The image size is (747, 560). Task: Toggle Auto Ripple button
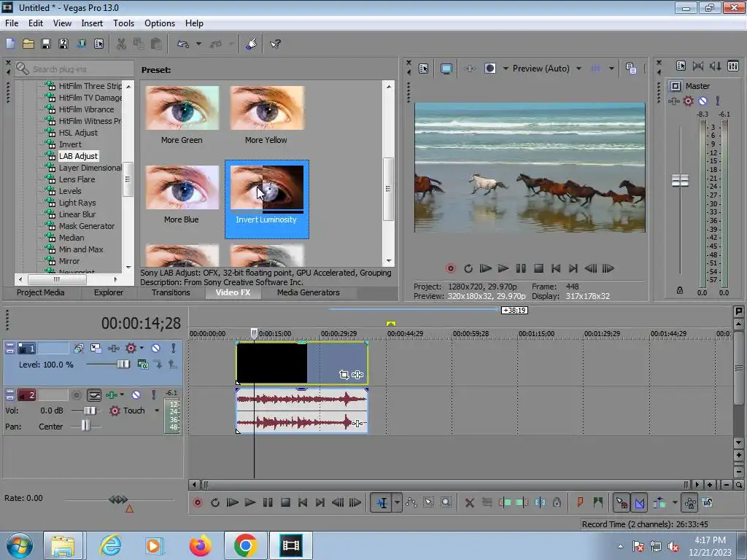[659, 502]
